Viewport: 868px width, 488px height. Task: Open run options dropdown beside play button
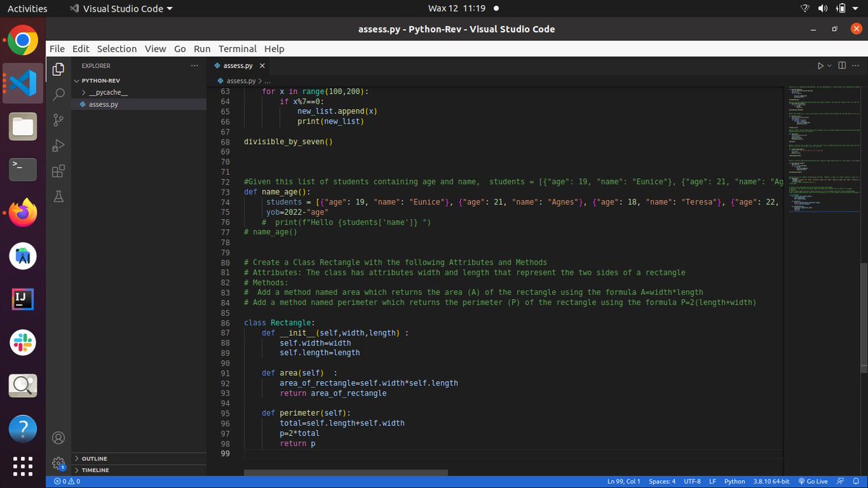pos(830,66)
